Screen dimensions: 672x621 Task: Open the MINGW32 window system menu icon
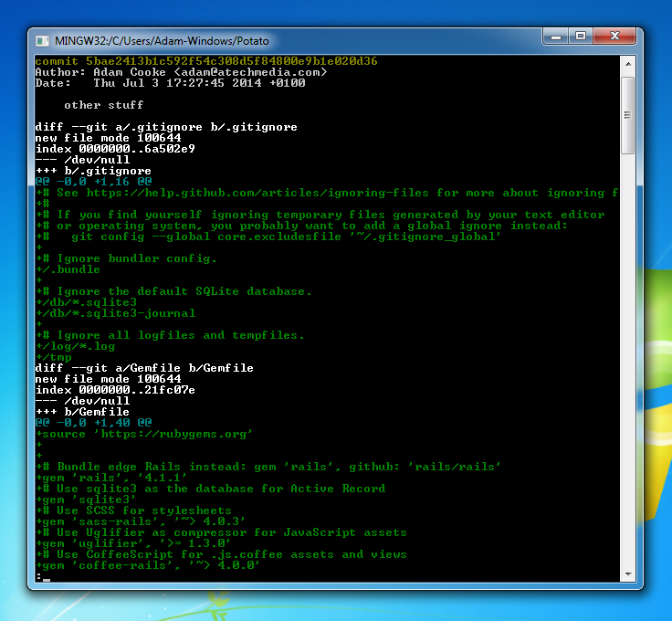point(42,41)
